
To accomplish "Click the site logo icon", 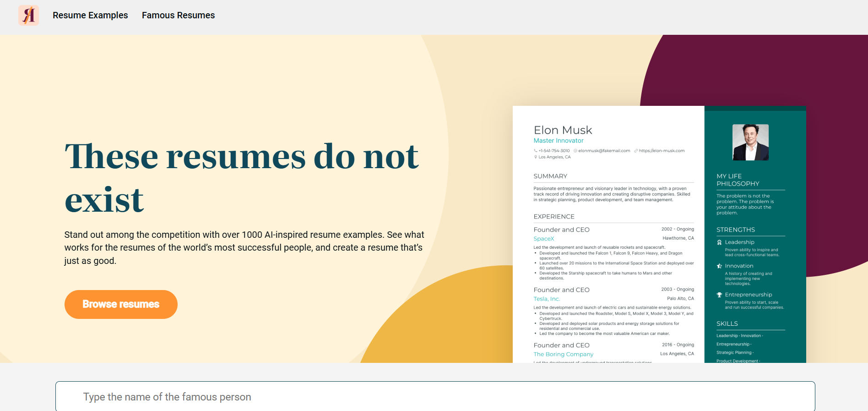I will click(28, 15).
